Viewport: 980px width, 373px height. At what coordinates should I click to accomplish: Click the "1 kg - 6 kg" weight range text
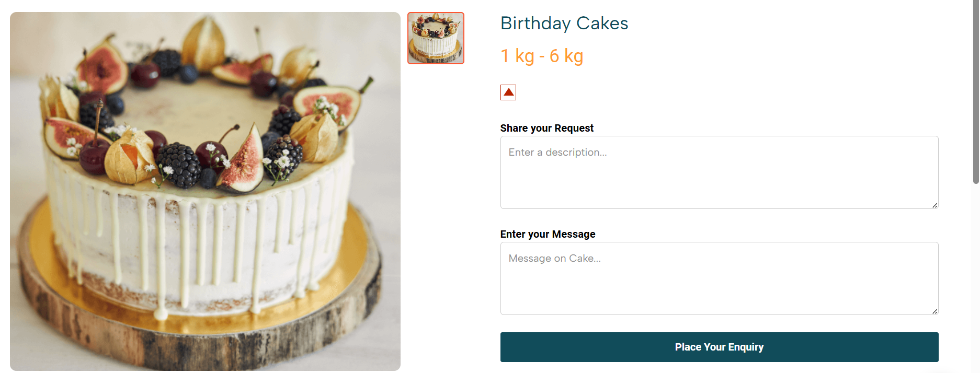tap(542, 56)
